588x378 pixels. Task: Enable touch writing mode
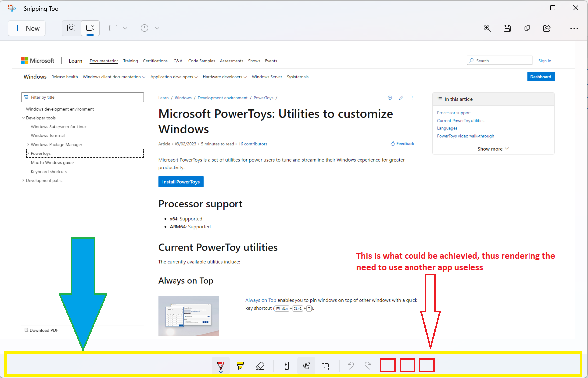pyautogui.click(x=306, y=365)
